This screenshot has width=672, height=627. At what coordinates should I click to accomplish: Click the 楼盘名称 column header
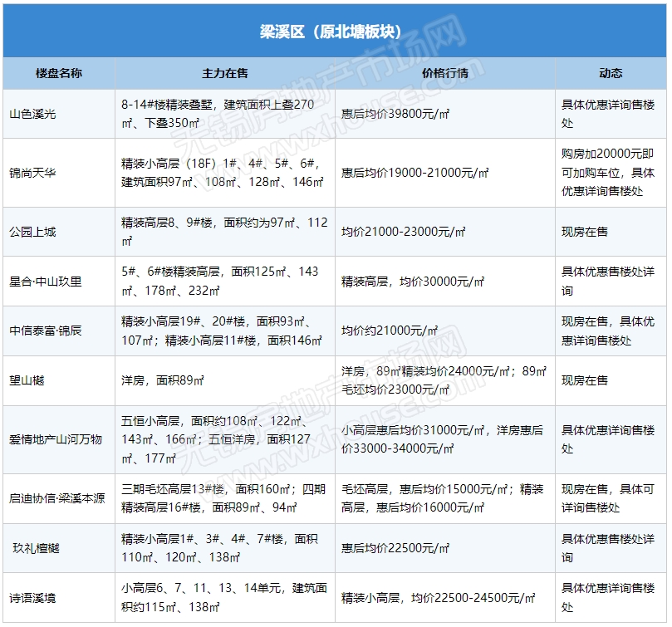(x=59, y=73)
